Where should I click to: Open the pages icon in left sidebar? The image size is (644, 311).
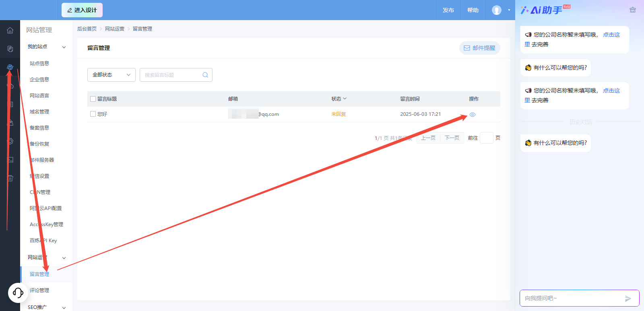coord(10,49)
